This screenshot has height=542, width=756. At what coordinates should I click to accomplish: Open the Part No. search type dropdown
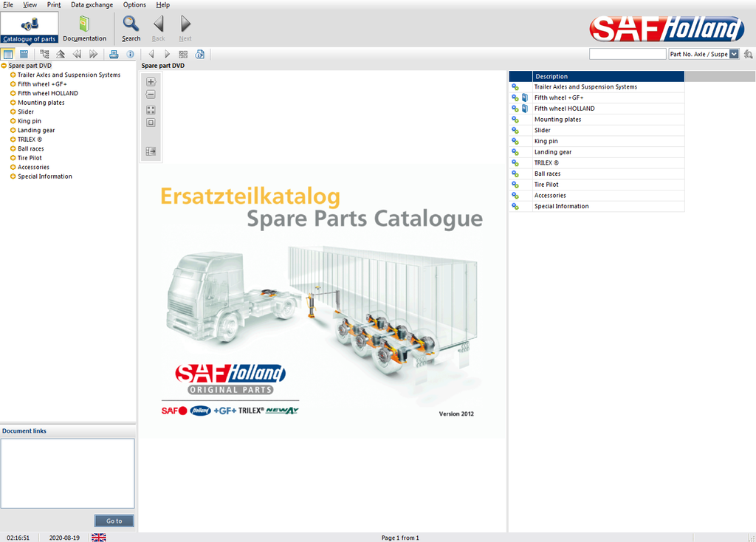pos(734,54)
